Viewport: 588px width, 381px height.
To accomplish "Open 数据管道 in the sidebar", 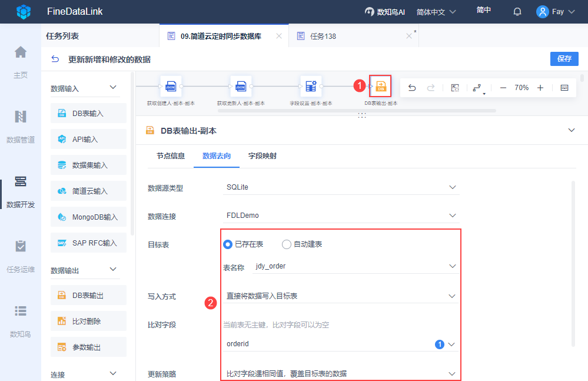I will click(x=21, y=127).
